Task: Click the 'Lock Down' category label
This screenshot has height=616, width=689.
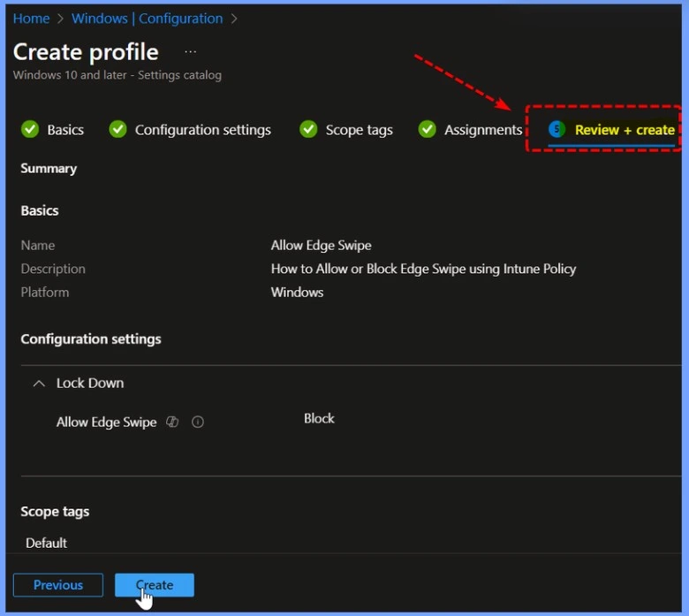Action: (90, 383)
